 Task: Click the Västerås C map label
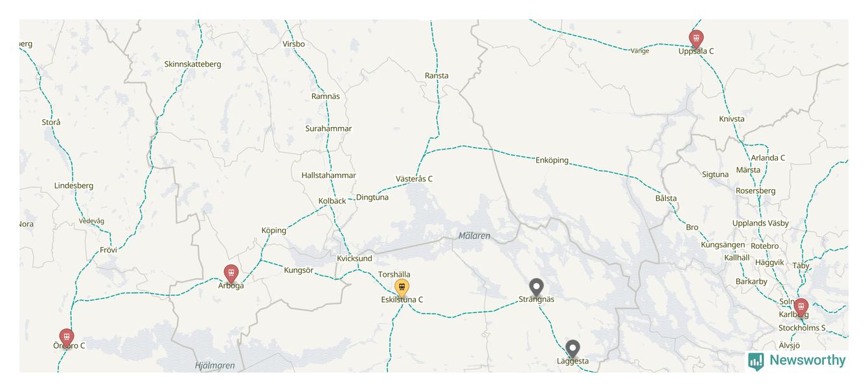click(x=414, y=179)
